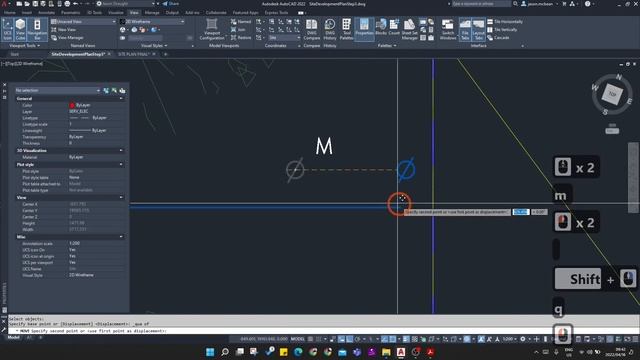This screenshot has width=640, height=360.
Task: Open Tool Palettes
Action: click(x=346, y=29)
